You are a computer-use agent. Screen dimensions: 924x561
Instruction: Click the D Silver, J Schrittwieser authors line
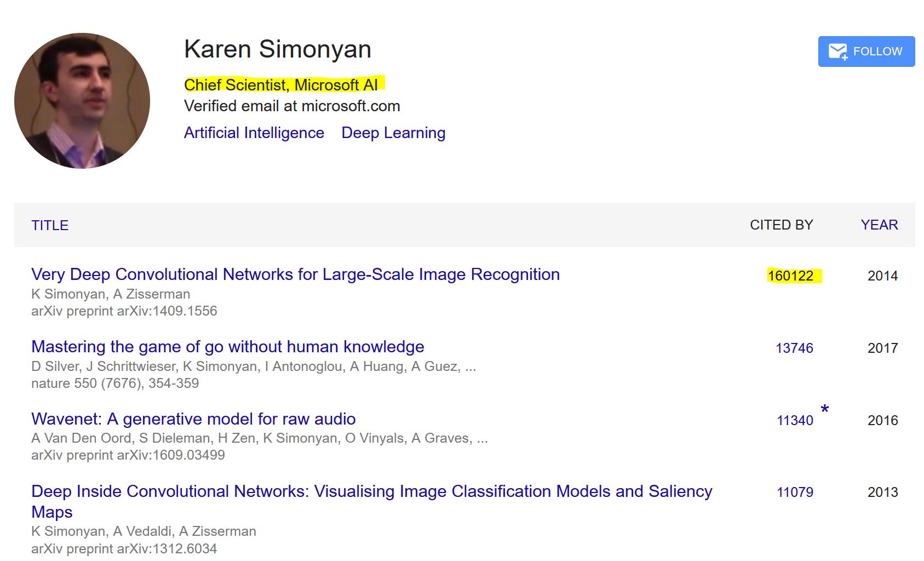(254, 367)
